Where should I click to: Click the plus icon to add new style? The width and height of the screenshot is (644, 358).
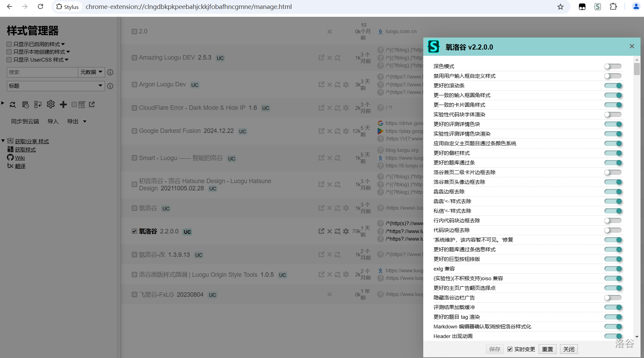[63, 104]
